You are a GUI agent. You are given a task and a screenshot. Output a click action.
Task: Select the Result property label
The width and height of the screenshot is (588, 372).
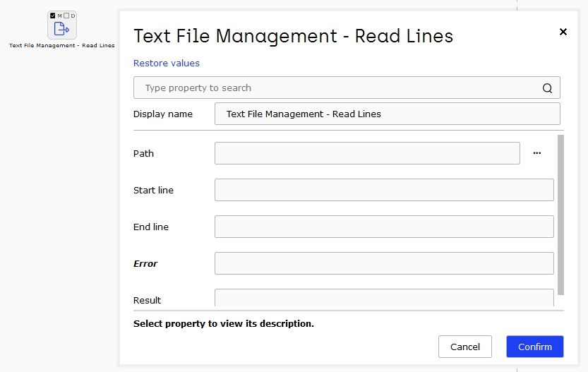click(147, 301)
